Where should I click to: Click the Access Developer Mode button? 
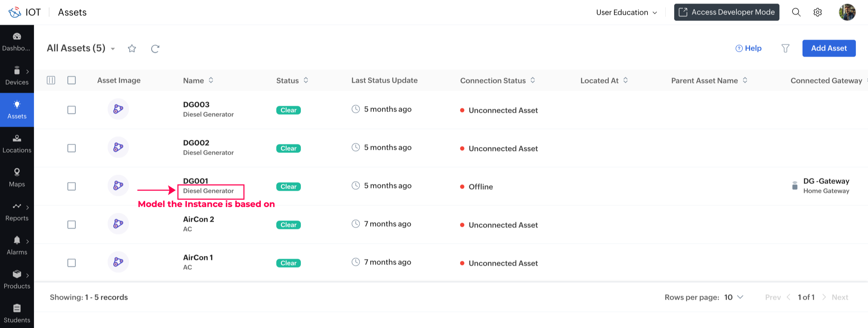pos(726,12)
